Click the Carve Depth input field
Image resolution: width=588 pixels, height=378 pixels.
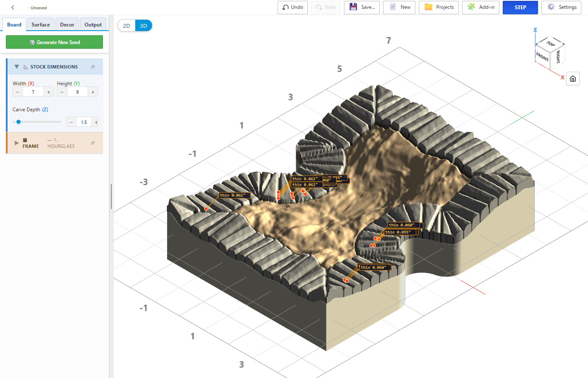84,122
